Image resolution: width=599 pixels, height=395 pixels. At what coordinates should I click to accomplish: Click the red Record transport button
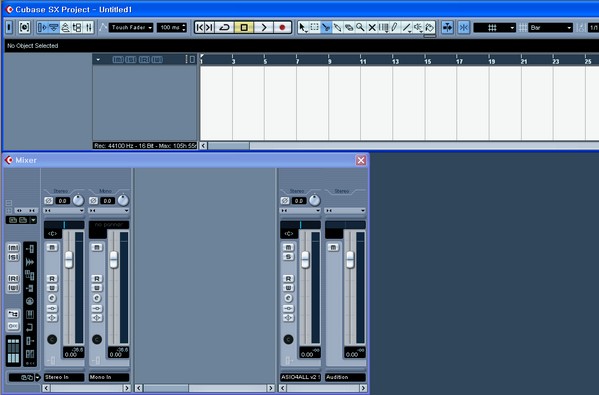[282, 28]
